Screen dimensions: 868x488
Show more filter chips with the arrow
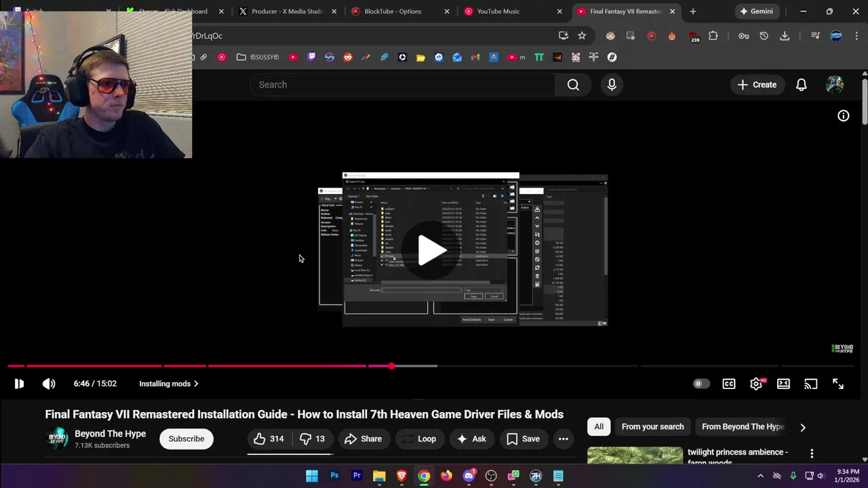click(x=803, y=427)
